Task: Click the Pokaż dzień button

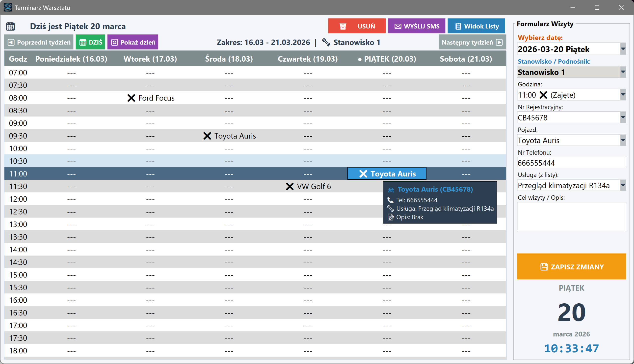Action: point(132,42)
